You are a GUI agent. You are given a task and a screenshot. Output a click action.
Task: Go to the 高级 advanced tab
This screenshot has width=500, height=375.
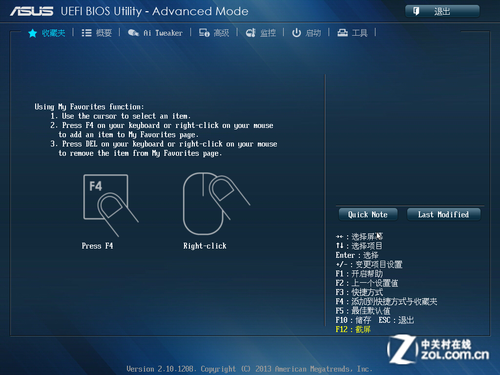point(214,33)
